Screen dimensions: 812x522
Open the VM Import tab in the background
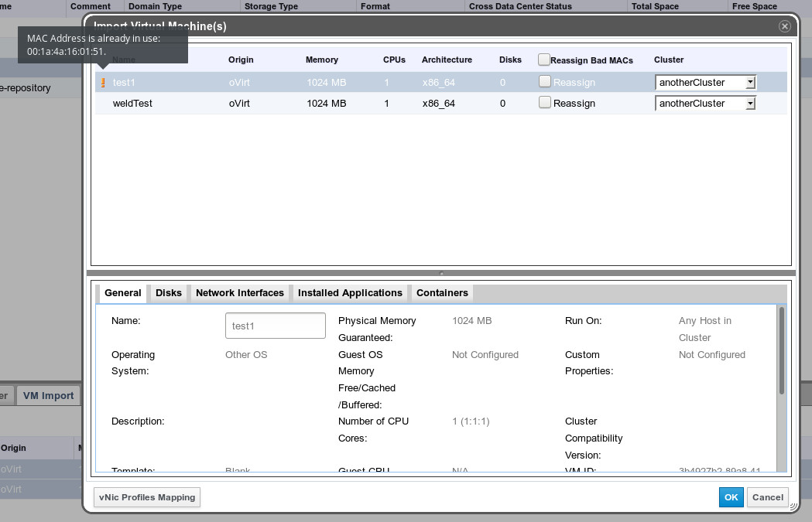pos(48,395)
